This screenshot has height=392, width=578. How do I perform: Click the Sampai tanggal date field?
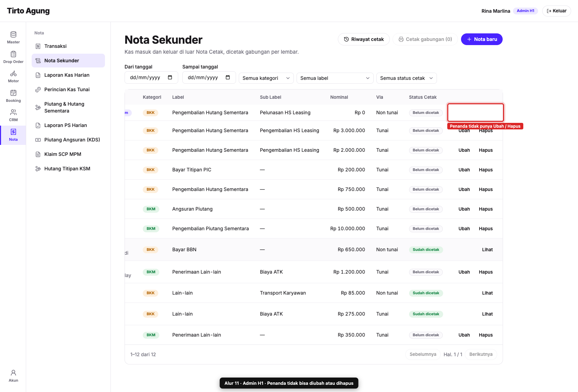(x=209, y=77)
